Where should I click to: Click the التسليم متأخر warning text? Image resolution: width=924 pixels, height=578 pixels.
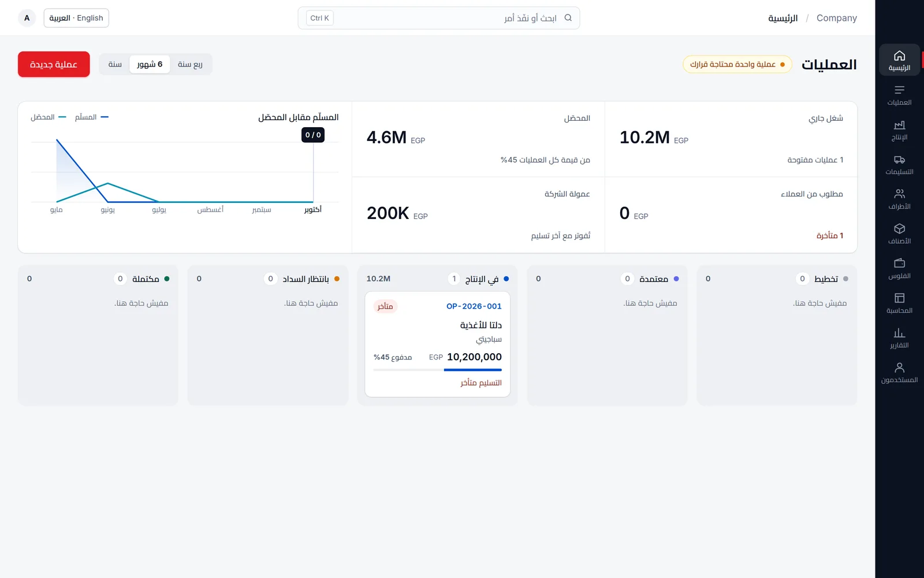480,383
